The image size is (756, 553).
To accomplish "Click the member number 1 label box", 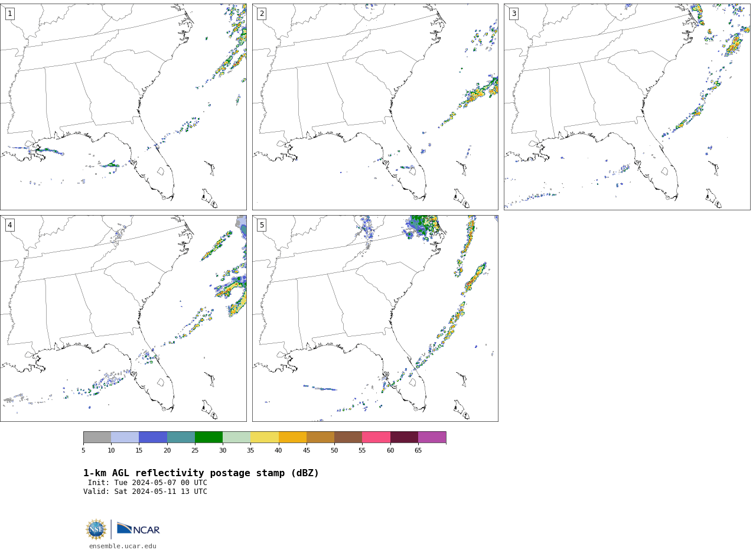I will pos(10,14).
